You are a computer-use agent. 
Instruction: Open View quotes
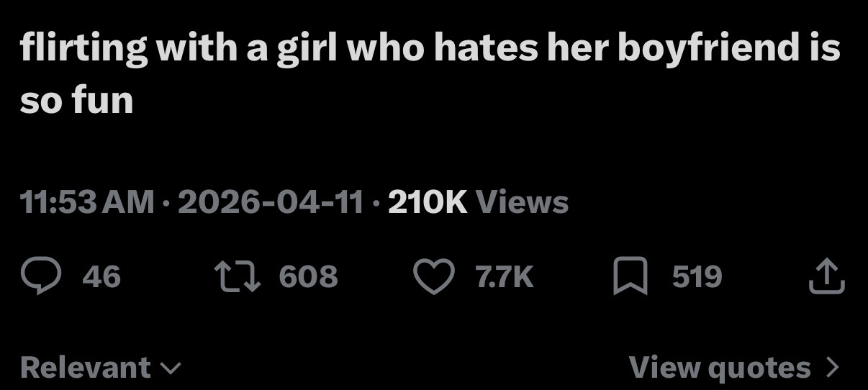(x=720, y=368)
